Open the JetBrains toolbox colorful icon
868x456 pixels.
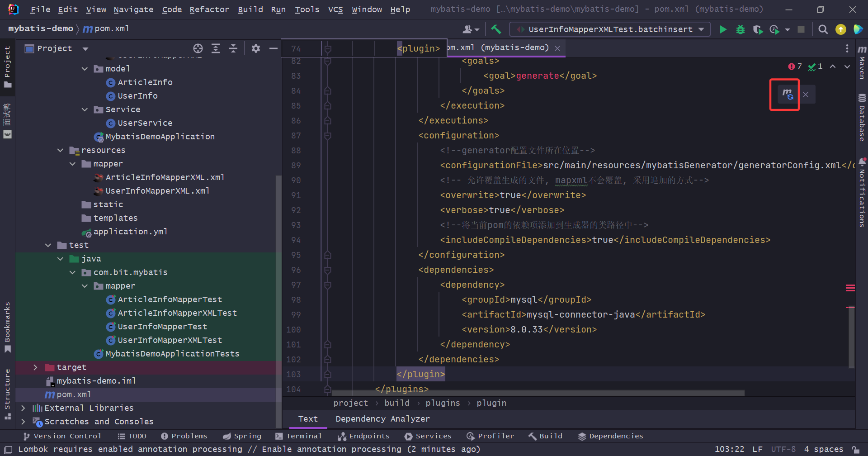point(858,29)
